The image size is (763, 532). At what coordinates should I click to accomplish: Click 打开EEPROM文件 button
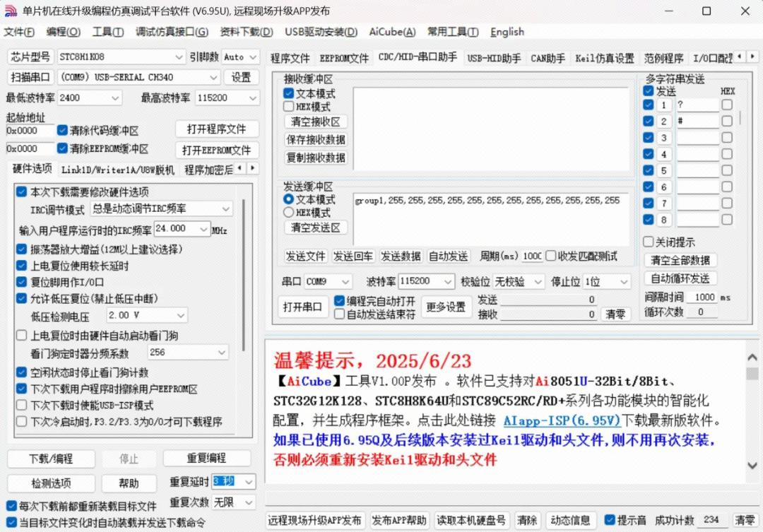pos(217,150)
